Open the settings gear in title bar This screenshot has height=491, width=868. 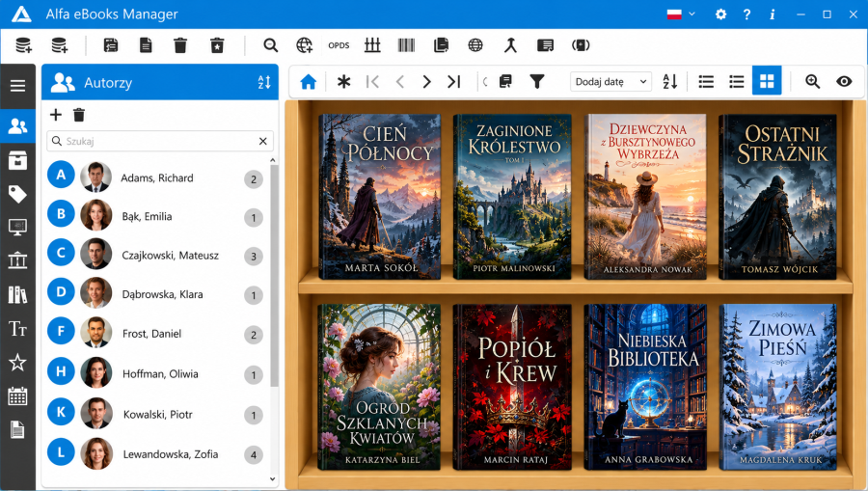pyautogui.click(x=720, y=14)
